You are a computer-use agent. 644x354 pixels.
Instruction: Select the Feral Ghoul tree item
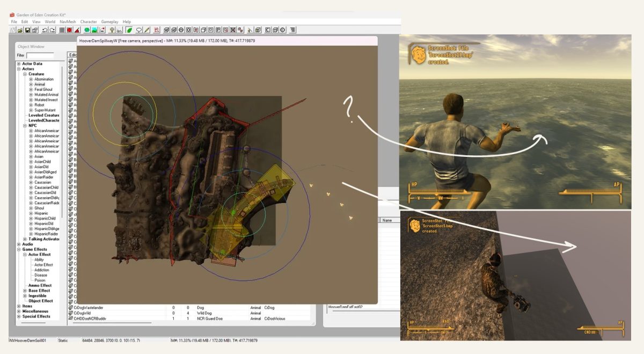[x=43, y=90]
